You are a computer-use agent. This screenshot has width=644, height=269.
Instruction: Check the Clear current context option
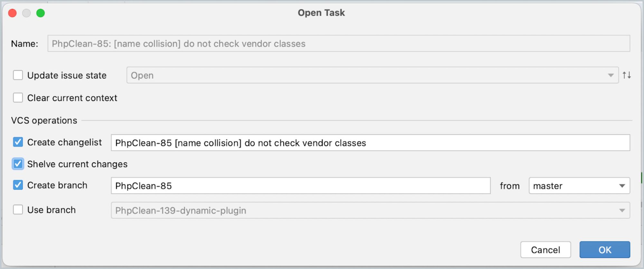[x=18, y=97]
